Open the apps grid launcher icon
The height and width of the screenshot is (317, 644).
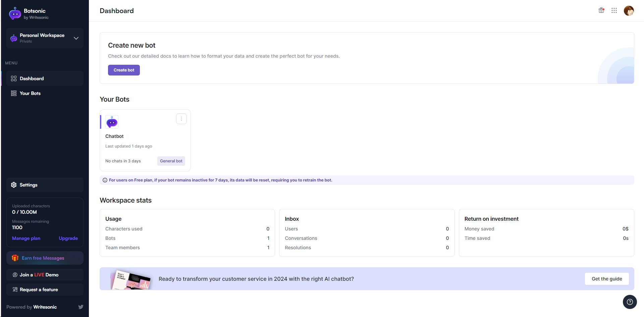pos(614,10)
